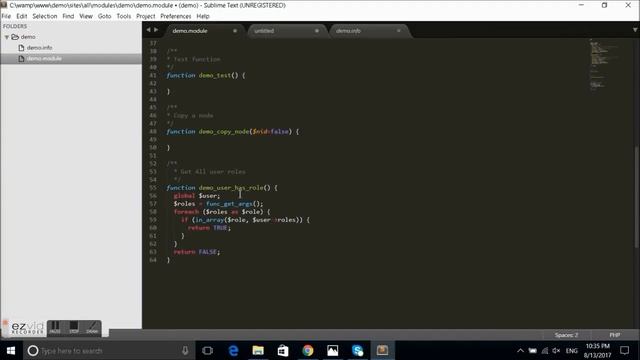
Task: Open the Windows Start menu
Action: pyautogui.click(x=11, y=351)
